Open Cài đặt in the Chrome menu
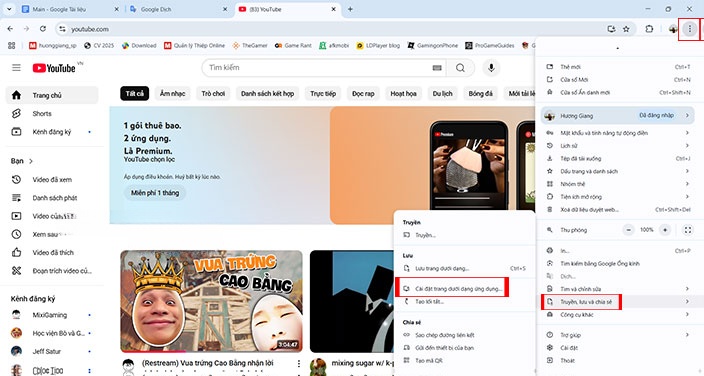 click(618, 348)
